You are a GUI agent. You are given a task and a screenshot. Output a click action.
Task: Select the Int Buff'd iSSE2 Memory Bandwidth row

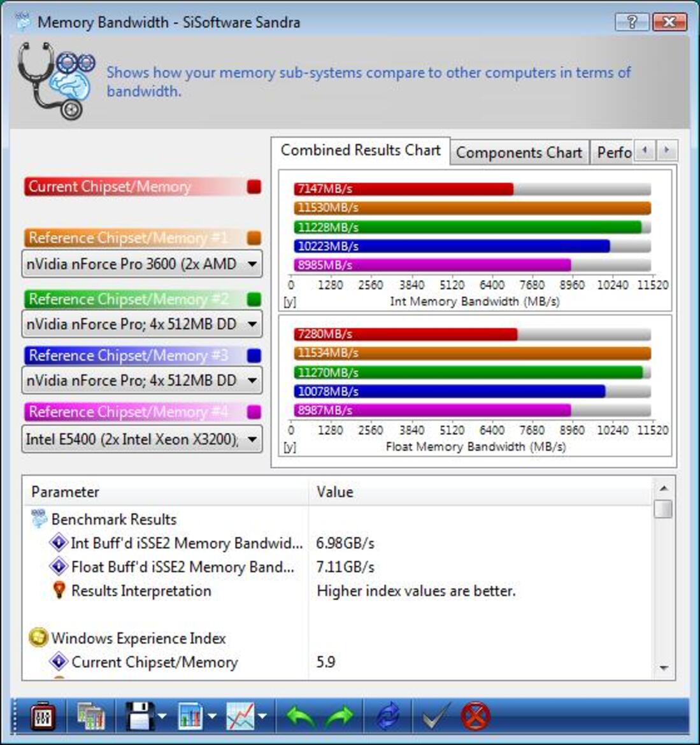pos(338,543)
